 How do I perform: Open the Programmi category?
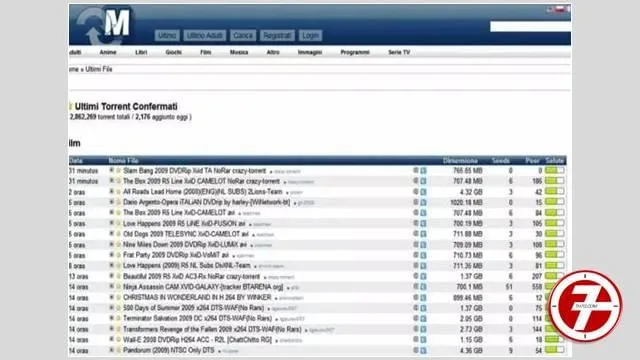355,52
